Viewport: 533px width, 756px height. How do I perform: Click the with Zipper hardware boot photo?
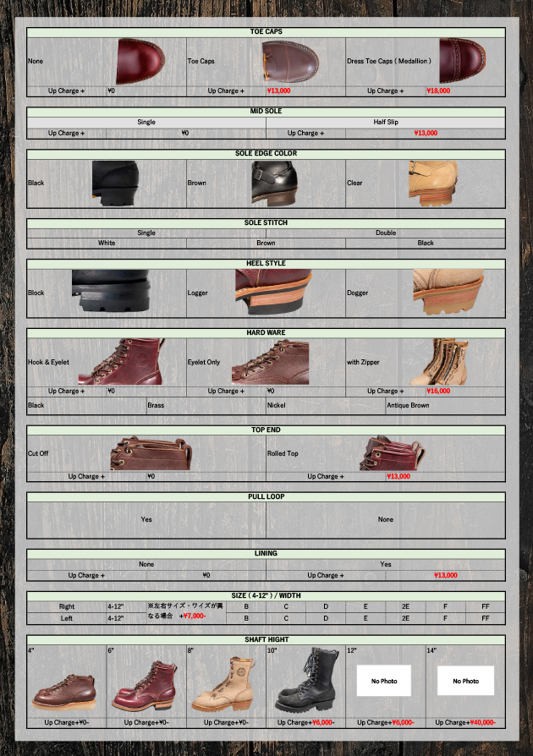(x=438, y=362)
